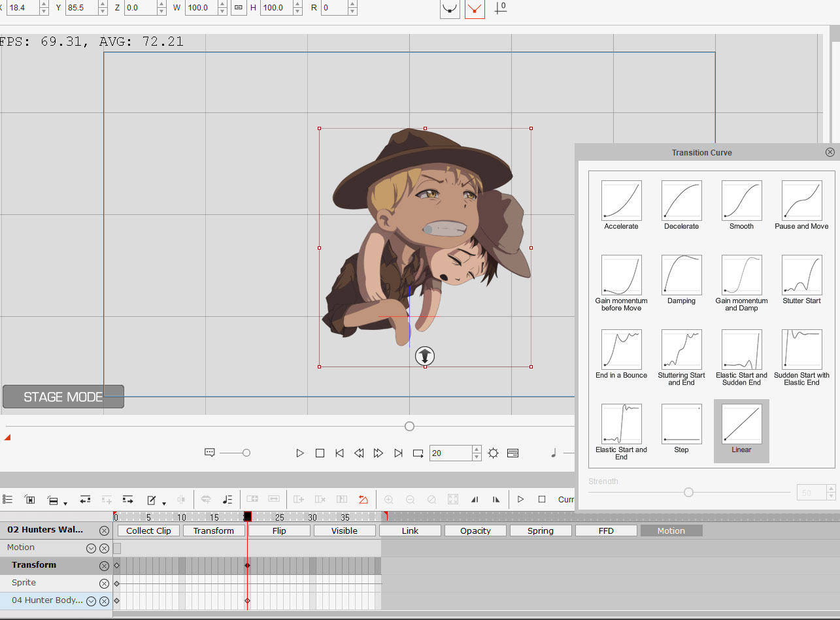Click the frame number field showing 20

tap(450, 453)
